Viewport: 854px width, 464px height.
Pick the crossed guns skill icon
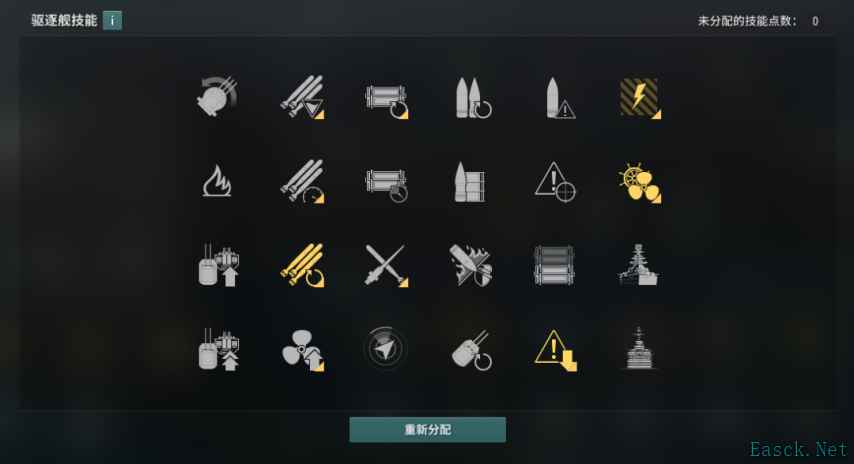pyautogui.click(x=386, y=265)
